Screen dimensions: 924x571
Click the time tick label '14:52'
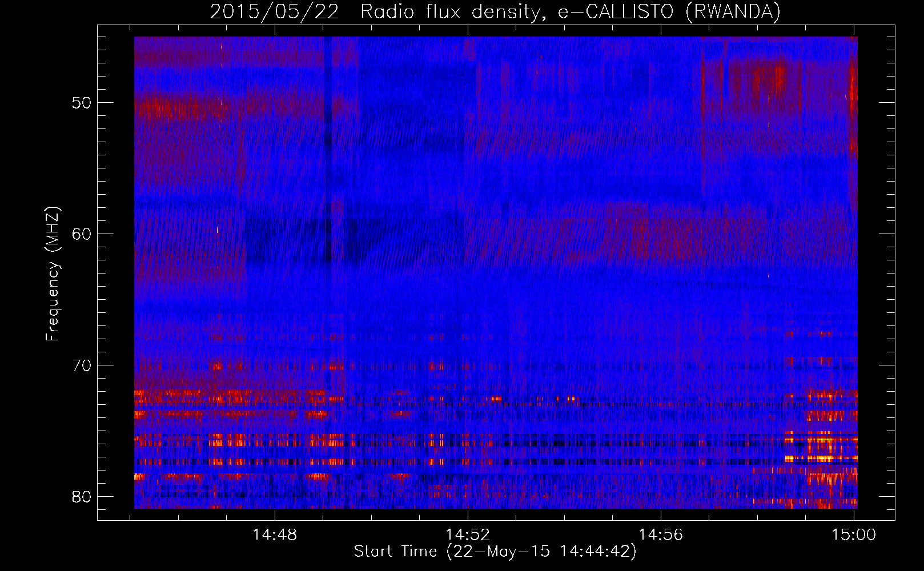coord(468,535)
